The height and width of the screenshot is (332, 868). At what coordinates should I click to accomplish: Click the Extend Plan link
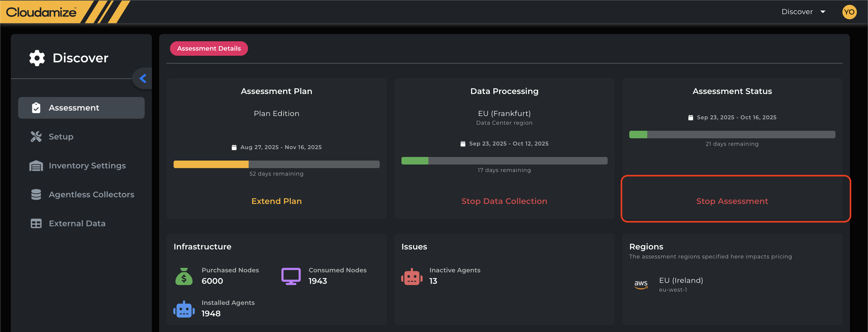pos(276,201)
